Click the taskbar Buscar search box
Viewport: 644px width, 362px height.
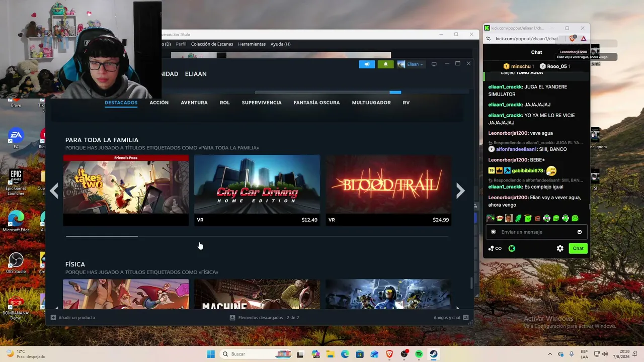(x=256, y=354)
